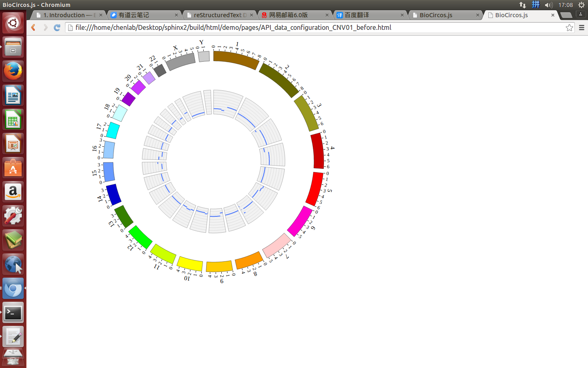Click the purple chromosome 19 arc

(129, 99)
